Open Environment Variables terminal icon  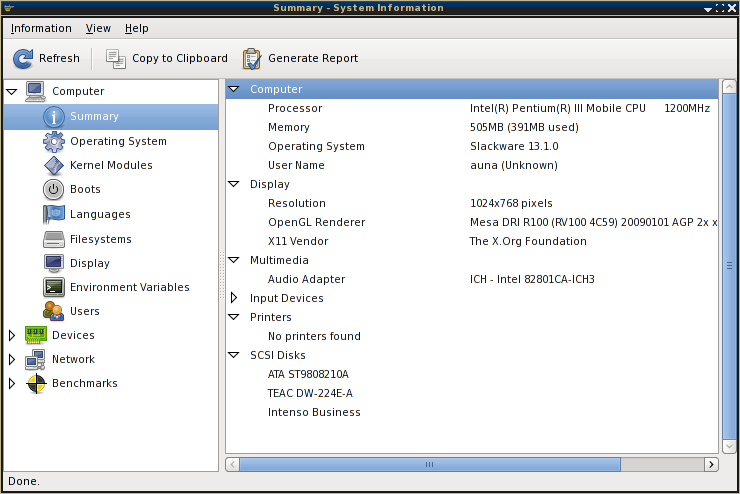pos(53,287)
